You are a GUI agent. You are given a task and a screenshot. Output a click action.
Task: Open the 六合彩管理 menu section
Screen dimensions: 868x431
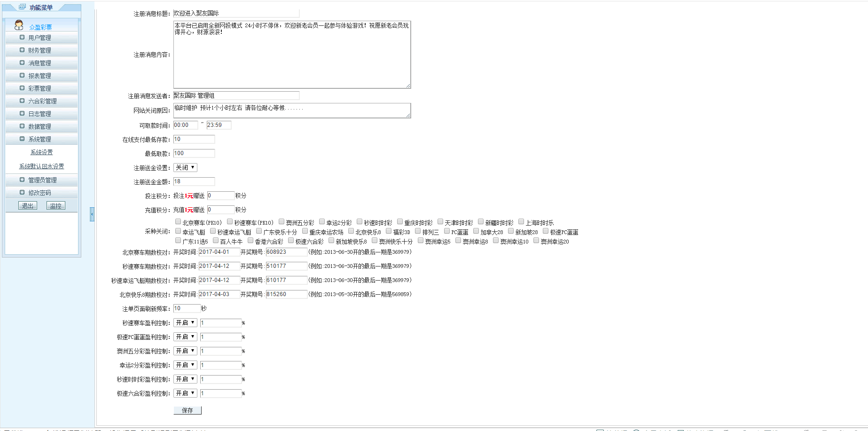tap(41, 101)
